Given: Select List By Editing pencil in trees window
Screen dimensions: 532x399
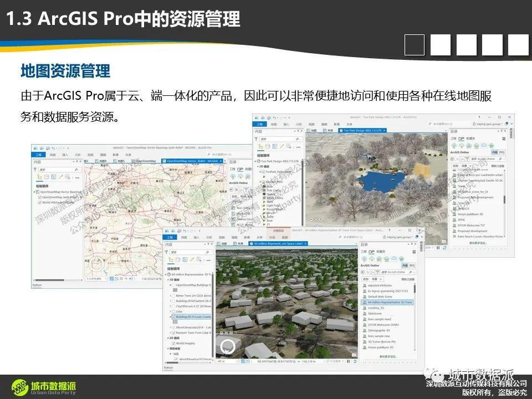Looking at the screenshot, I should pyautogui.click(x=192, y=259).
